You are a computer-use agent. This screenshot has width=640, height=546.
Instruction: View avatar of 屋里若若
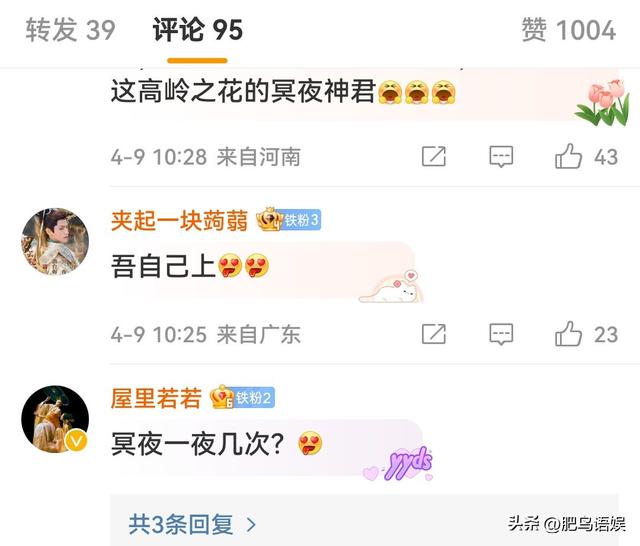(x=55, y=419)
